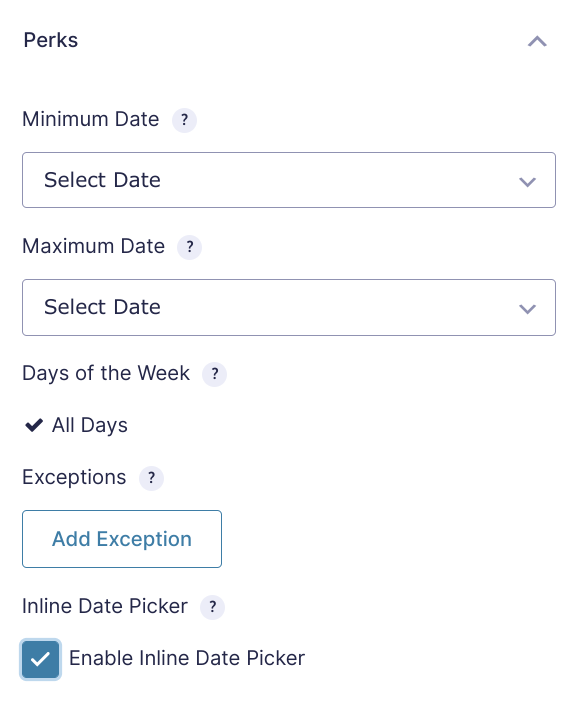Viewport: 576px width, 720px height.
Task: Click the Exceptions label text
Action: click(74, 478)
